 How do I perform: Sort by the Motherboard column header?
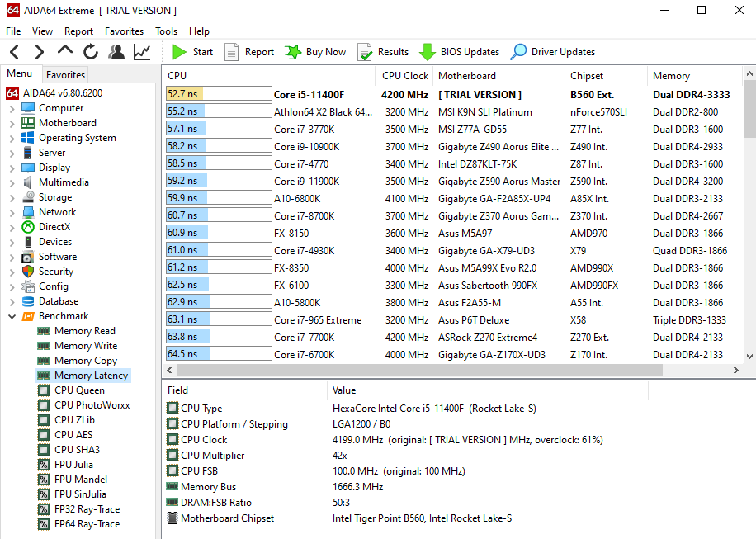coord(498,76)
